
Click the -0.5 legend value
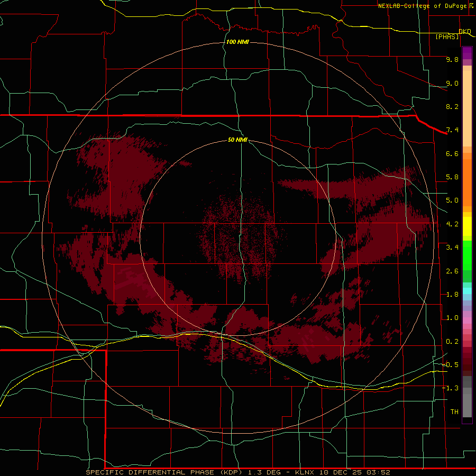(x=450, y=365)
